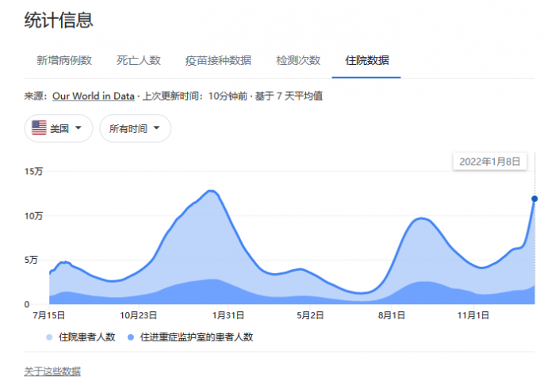
Task: Click the 关于这些数据 link
Action: [52, 371]
